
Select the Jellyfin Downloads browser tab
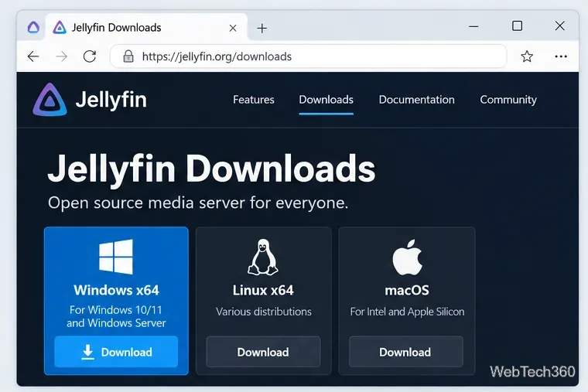[146, 27]
